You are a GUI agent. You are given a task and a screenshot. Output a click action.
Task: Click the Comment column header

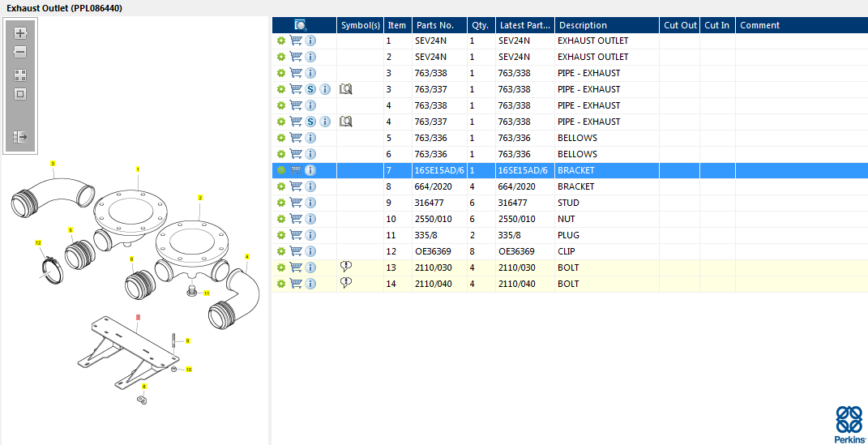(x=802, y=25)
